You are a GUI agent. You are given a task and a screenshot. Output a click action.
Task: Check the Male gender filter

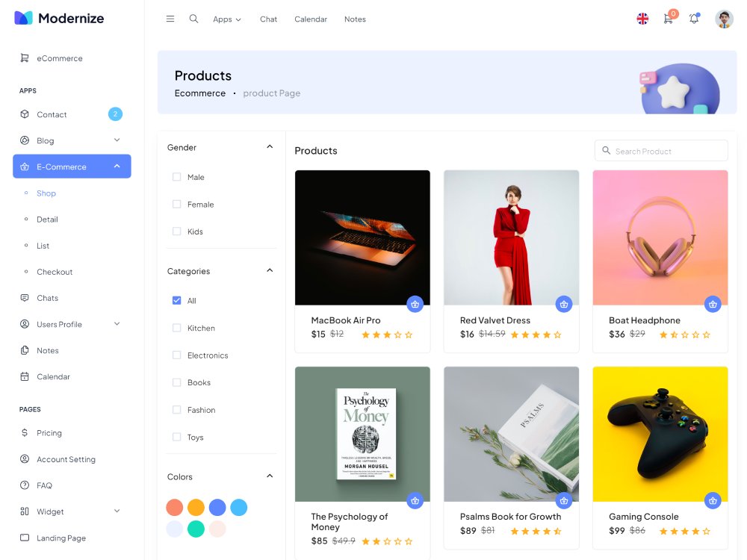coord(177,177)
